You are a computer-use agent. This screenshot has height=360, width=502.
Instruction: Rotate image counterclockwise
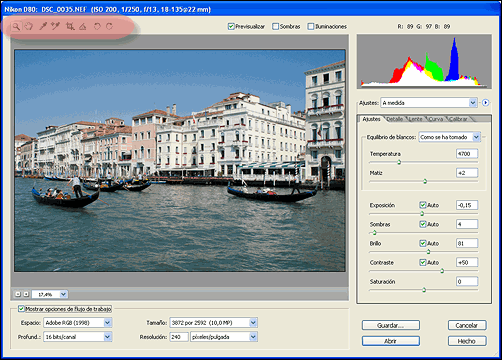pyautogui.click(x=97, y=26)
